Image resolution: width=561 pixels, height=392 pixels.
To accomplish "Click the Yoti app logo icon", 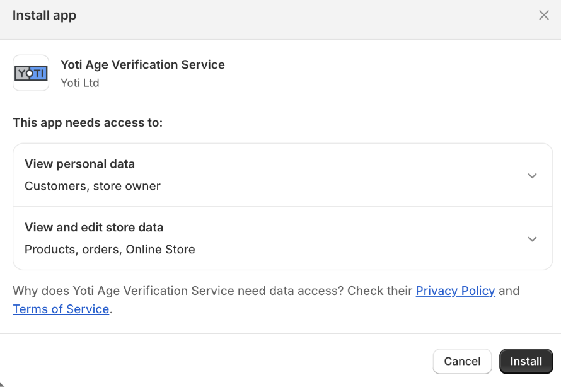I will (31, 73).
